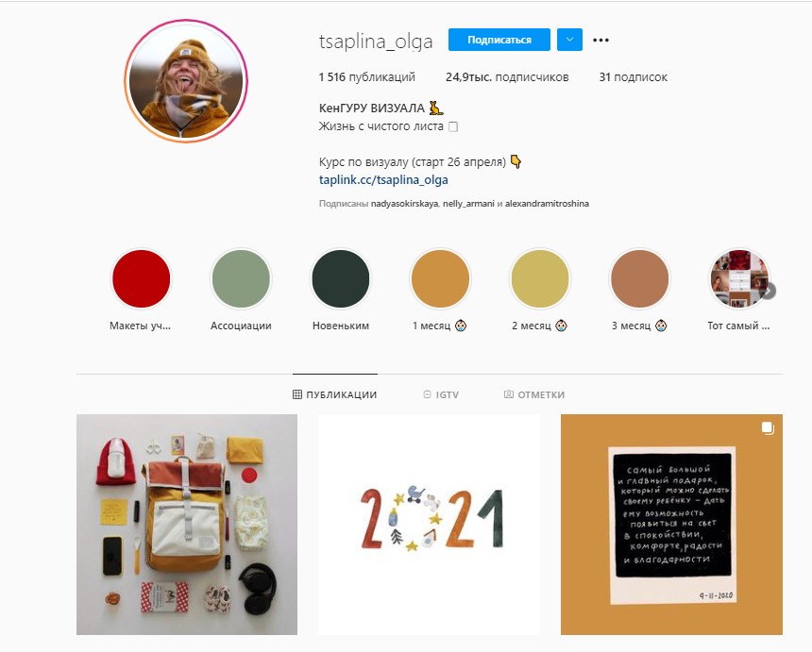The width and height of the screenshot is (812, 652).
Task: Open the orange quote carousel post
Action: pyautogui.click(x=671, y=525)
